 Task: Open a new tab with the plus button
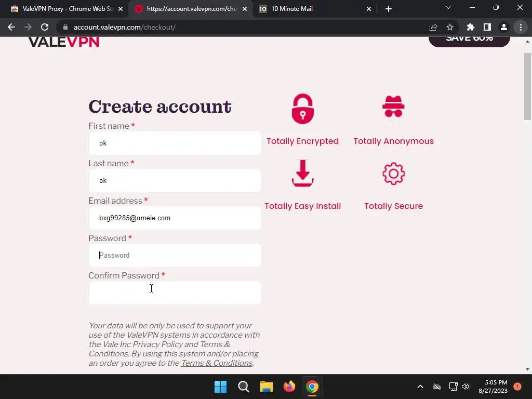[389, 9]
